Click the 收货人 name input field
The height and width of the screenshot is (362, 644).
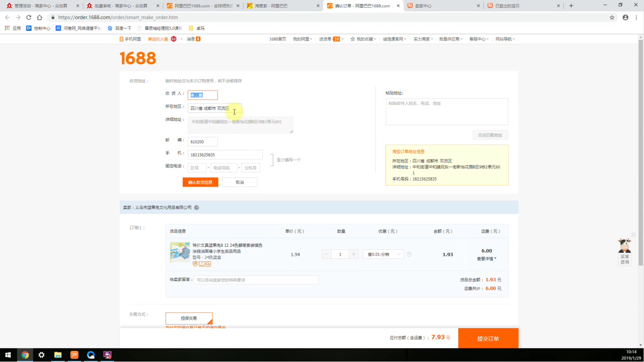203,95
